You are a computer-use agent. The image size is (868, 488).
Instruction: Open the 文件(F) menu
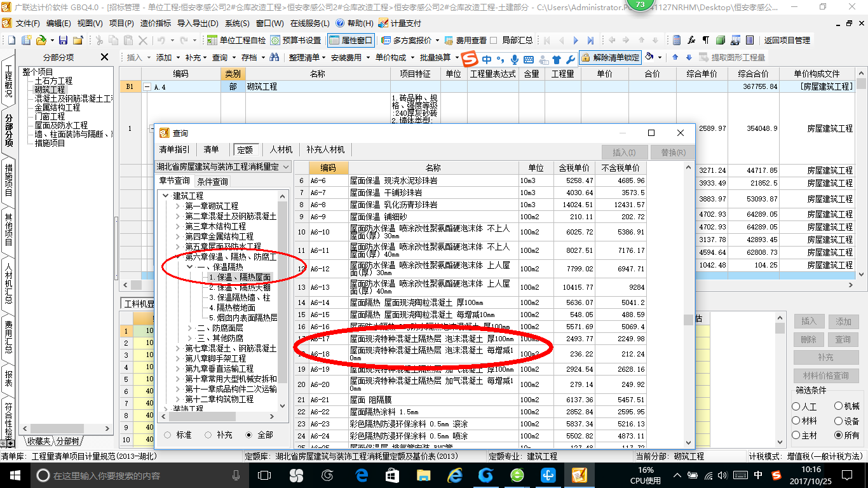27,24
